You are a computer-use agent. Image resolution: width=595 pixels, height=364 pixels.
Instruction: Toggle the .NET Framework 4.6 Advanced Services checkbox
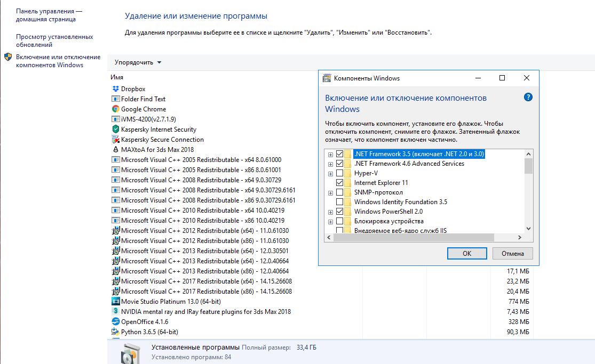pyautogui.click(x=339, y=164)
